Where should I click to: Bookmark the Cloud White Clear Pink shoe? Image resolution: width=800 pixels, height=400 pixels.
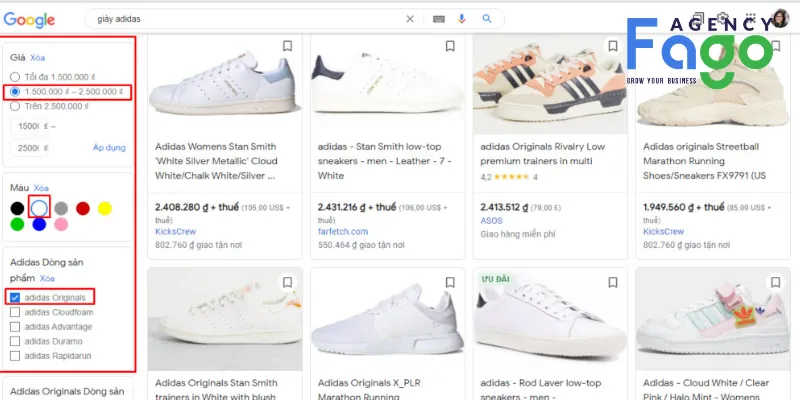tap(776, 282)
